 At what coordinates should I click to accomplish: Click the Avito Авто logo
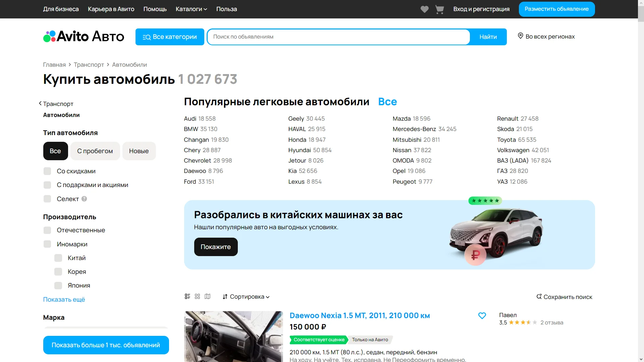point(84,37)
